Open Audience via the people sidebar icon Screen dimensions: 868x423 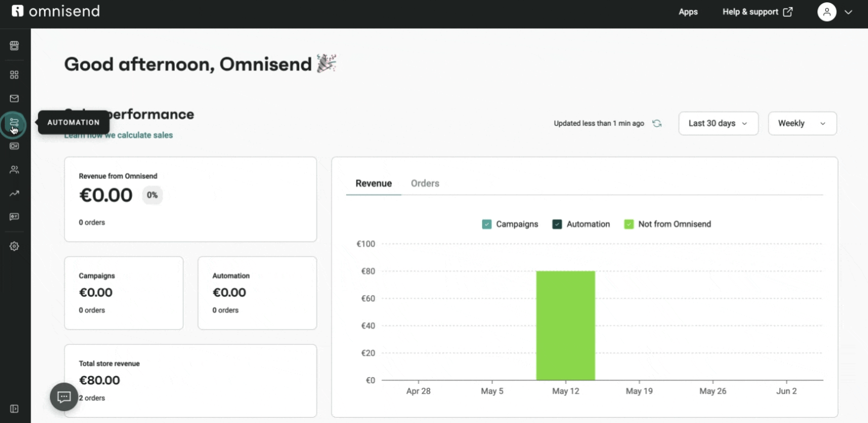pos(14,170)
